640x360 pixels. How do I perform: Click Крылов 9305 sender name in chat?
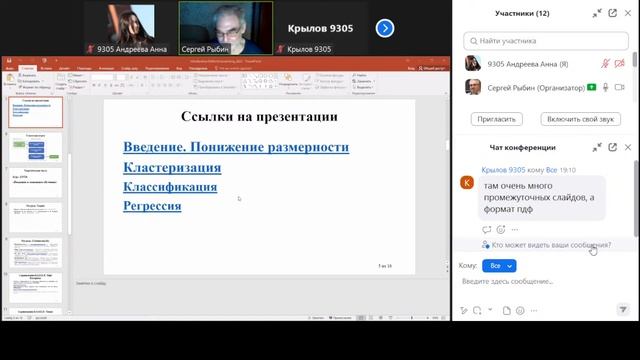click(503, 170)
